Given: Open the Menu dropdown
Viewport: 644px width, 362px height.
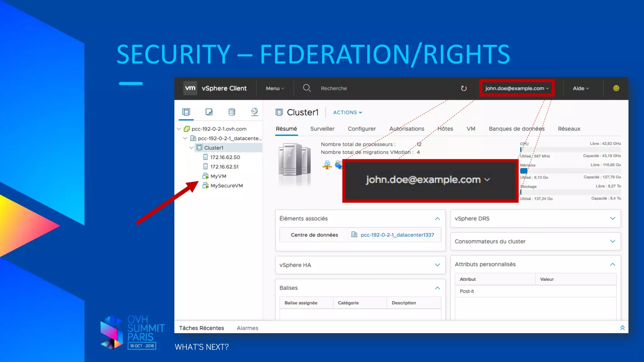Looking at the screenshot, I should [275, 89].
